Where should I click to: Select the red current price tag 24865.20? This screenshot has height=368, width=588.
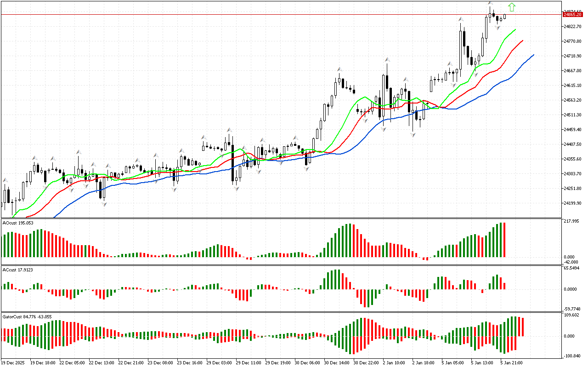pos(572,15)
